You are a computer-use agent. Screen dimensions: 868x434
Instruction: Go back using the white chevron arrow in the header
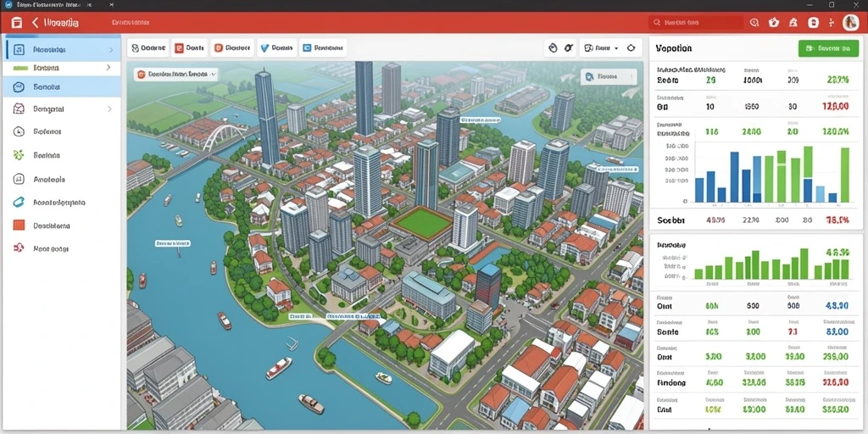click(x=36, y=23)
